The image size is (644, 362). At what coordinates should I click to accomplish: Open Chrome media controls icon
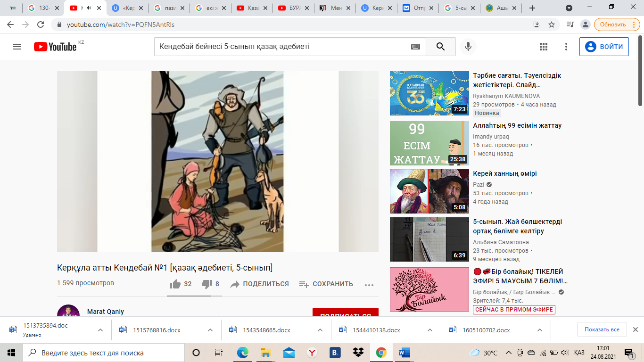coord(570,25)
